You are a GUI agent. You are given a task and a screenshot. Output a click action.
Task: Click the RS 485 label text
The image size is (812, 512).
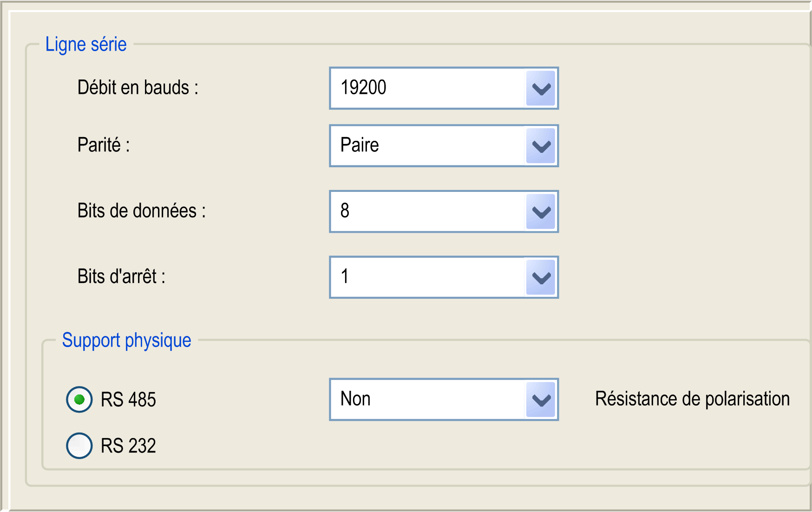(128, 400)
